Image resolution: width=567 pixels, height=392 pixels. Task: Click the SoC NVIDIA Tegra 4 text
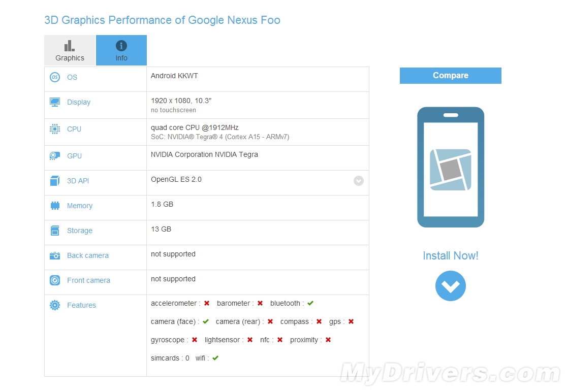tap(220, 137)
